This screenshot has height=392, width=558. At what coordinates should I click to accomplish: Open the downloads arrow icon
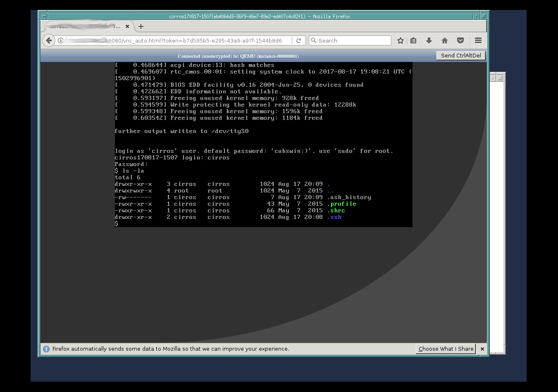429,40
